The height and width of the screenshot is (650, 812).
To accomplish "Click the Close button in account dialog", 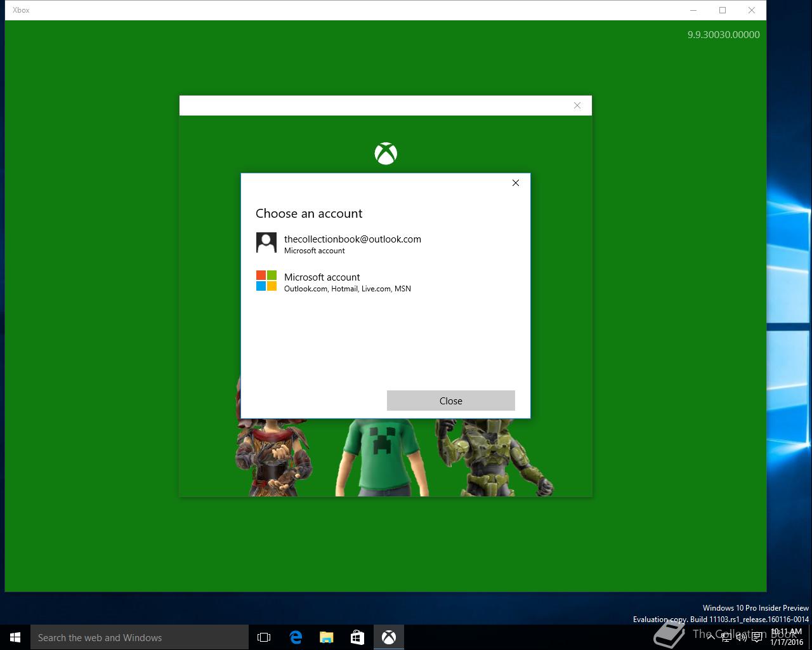I will coord(451,401).
